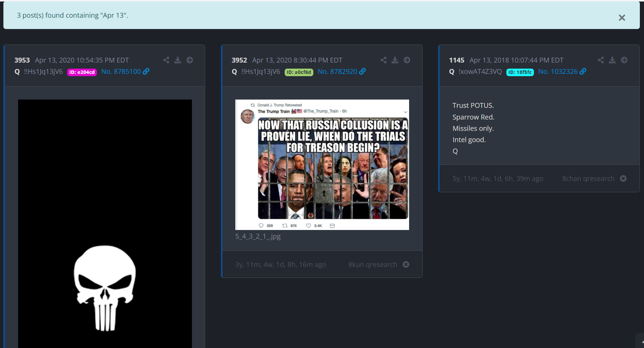This screenshot has width=644, height=348.
Task: Click timestamp Apr 13, 2018 10:07:44 PM EDT
Action: [516, 60]
